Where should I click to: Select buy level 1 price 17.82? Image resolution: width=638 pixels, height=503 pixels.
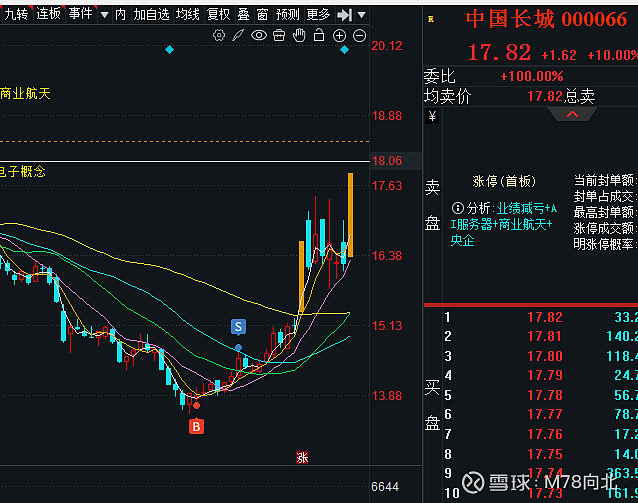(x=545, y=317)
